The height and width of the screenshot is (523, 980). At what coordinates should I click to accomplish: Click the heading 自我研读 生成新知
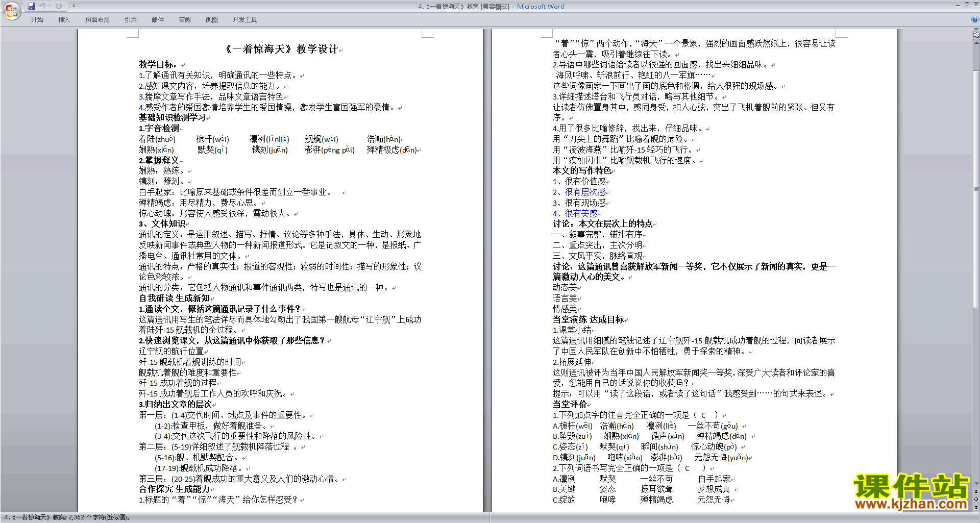point(174,298)
